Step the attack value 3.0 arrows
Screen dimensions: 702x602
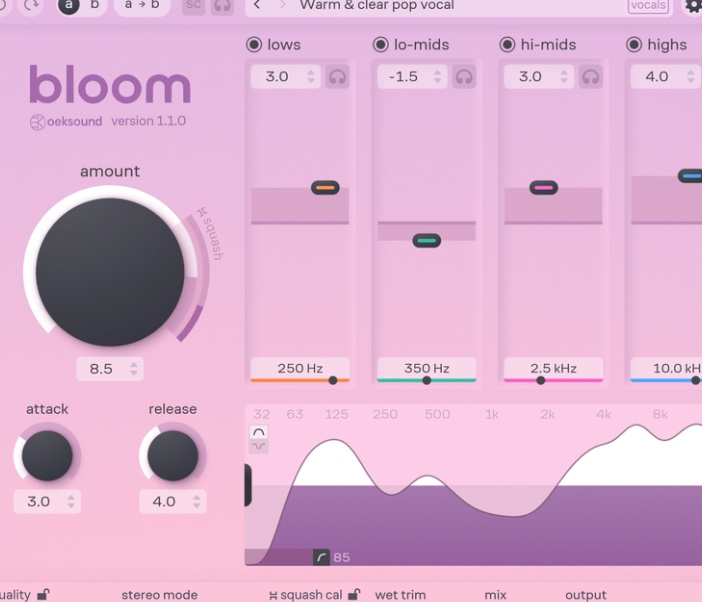[x=71, y=501]
